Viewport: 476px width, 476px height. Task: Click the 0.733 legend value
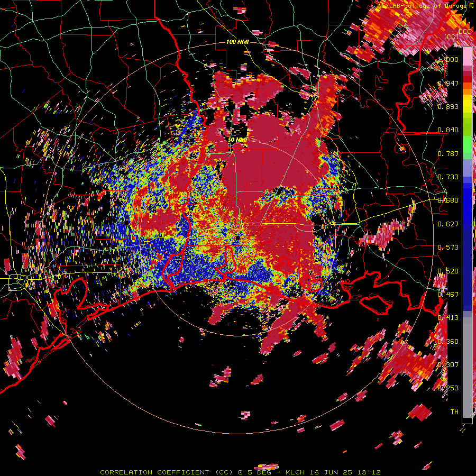448,177
